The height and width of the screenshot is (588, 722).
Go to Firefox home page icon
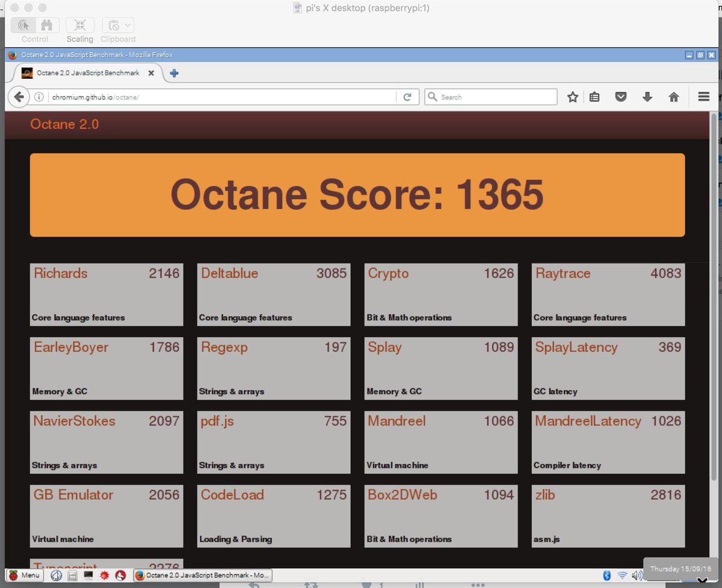coord(674,97)
